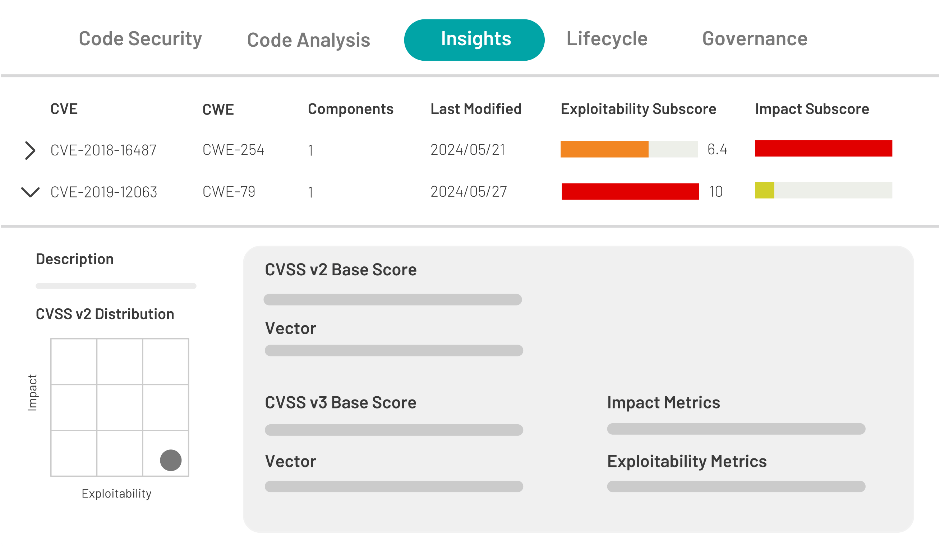Click the red Impact Subscore bar for CVE-2018-16487
This screenshot has height=560, width=940.
[x=823, y=149]
